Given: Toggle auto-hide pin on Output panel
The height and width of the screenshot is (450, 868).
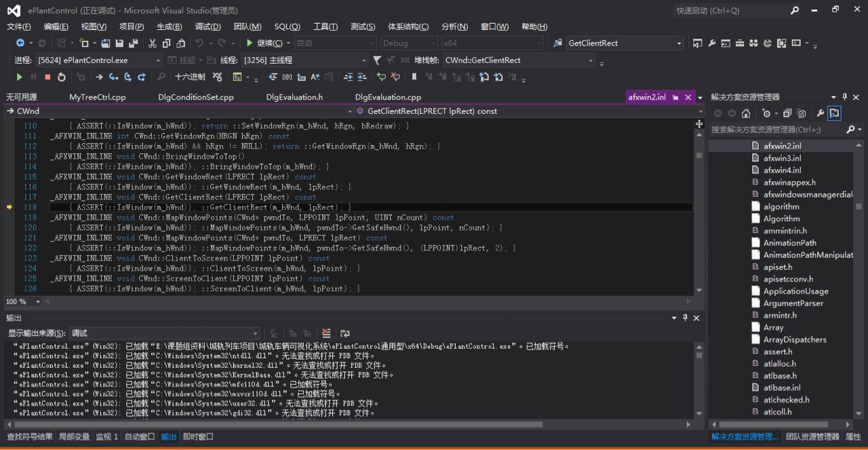Looking at the screenshot, I should (685, 318).
